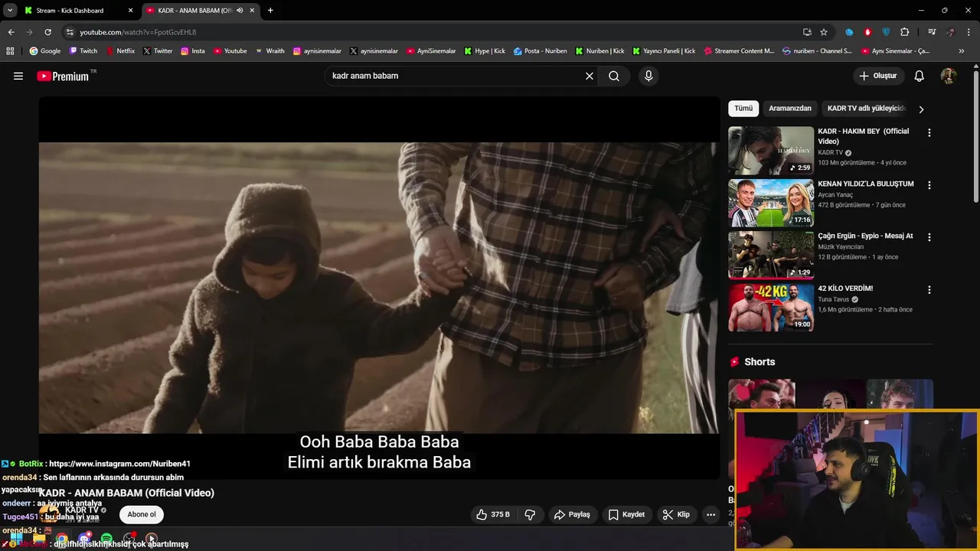Open Spotify from the taskbar

pos(106,539)
